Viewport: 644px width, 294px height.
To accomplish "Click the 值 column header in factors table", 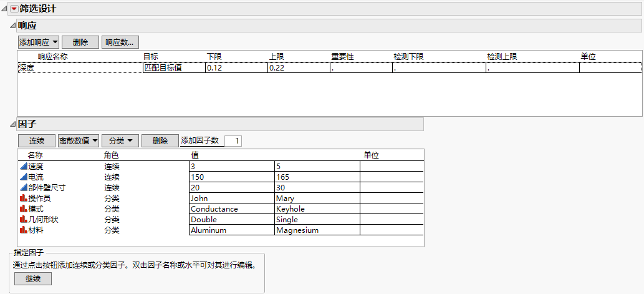I will [x=195, y=155].
